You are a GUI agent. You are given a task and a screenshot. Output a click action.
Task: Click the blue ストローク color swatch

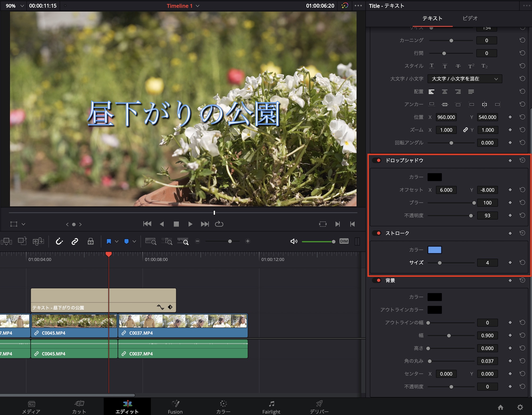click(x=434, y=250)
